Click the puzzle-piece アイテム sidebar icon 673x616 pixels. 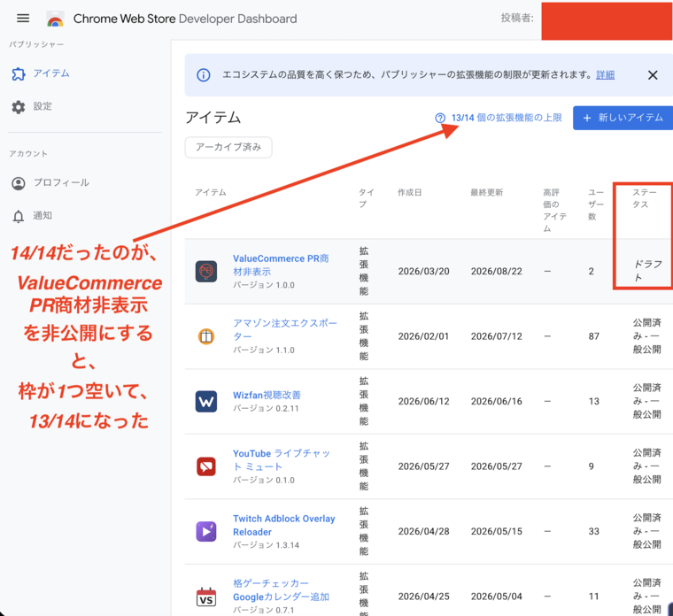(x=19, y=73)
